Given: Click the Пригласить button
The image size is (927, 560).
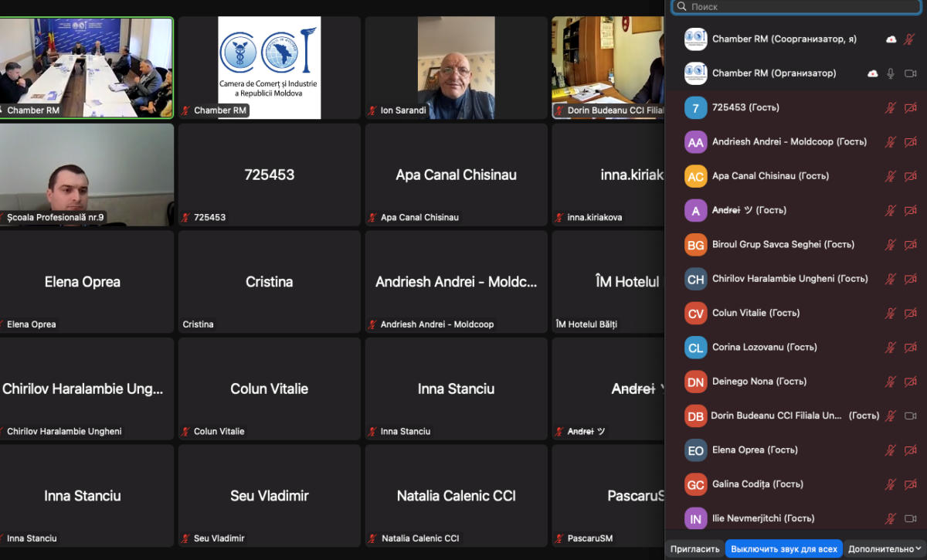Looking at the screenshot, I should click(695, 549).
